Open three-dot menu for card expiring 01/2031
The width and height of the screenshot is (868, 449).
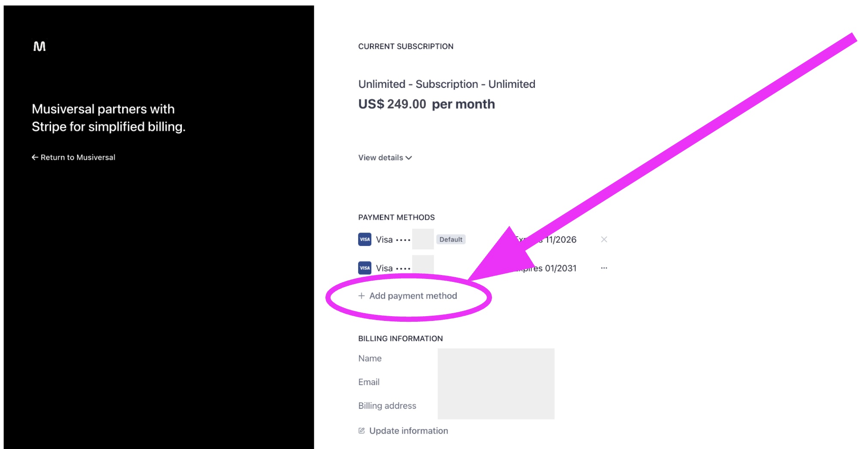(604, 268)
